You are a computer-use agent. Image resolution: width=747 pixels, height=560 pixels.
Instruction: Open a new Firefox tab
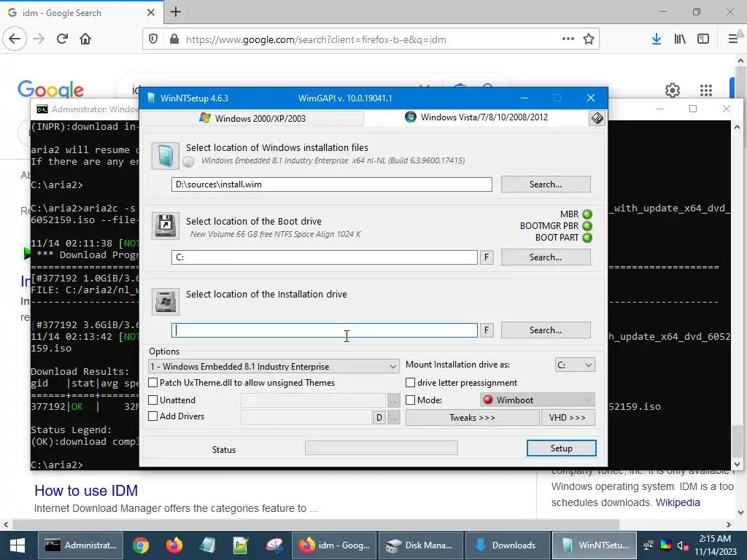click(176, 12)
